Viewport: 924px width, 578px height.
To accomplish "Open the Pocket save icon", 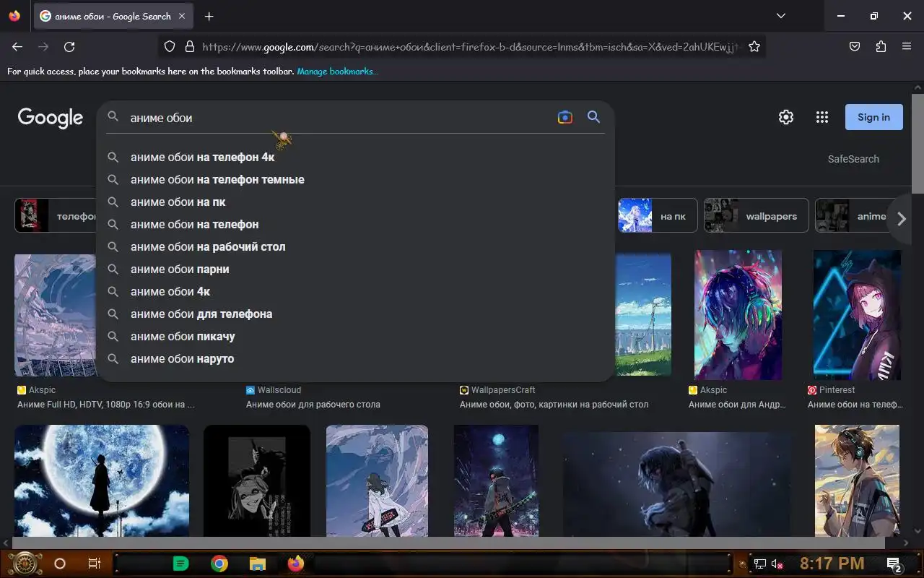I will pyautogui.click(x=855, y=46).
